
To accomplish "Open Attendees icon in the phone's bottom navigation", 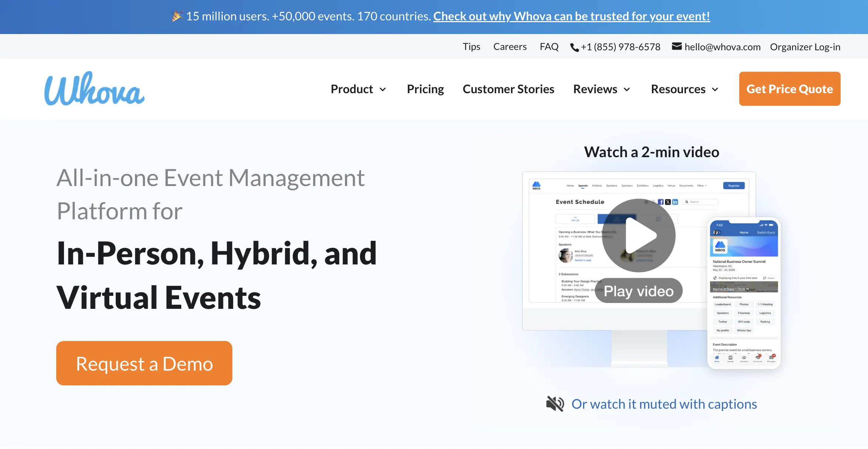I will [x=744, y=358].
